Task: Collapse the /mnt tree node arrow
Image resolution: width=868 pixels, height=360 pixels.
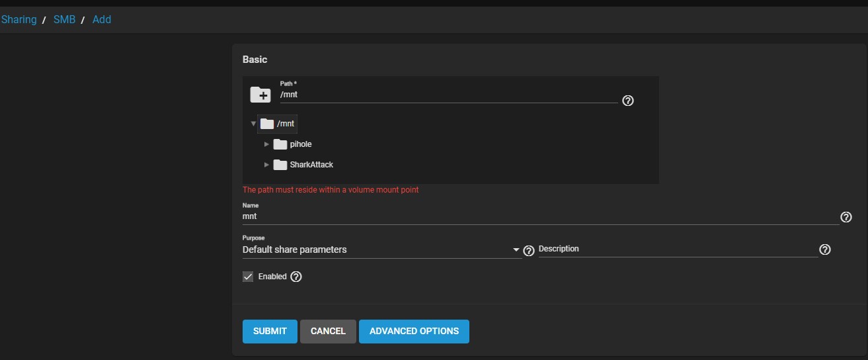Action: [253, 123]
